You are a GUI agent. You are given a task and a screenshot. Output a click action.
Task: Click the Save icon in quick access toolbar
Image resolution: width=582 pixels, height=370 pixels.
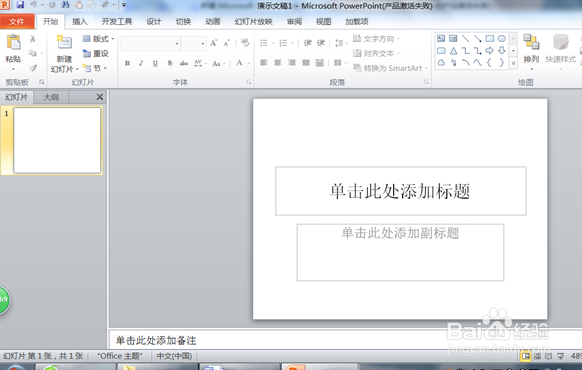[x=20, y=5]
